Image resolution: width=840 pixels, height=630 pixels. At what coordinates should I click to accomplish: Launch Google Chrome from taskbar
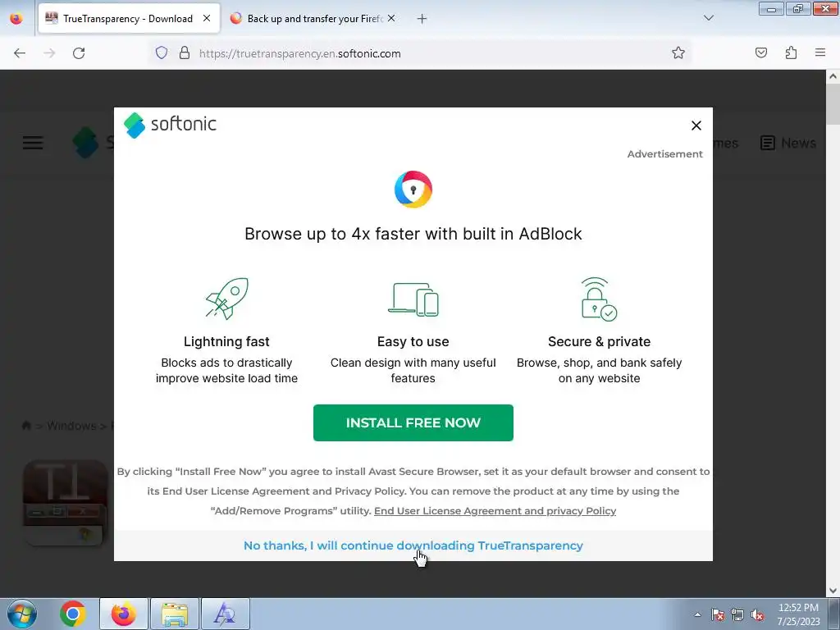(73, 614)
